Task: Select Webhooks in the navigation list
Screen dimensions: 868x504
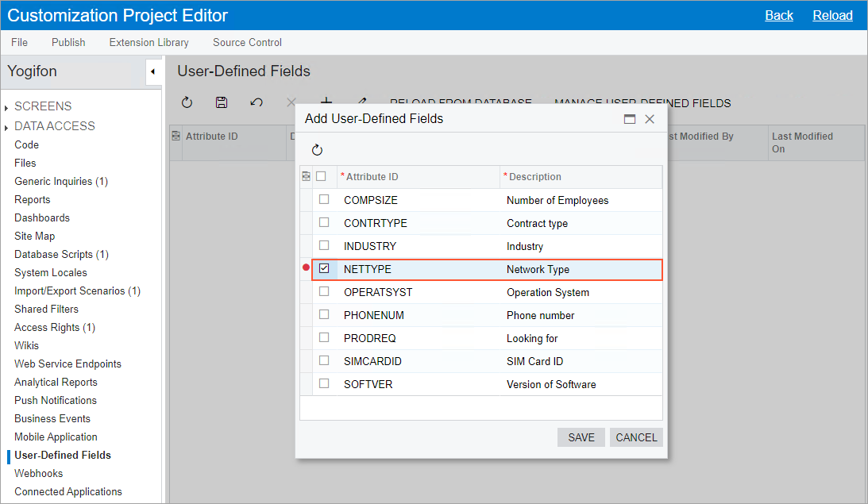Action: point(38,473)
